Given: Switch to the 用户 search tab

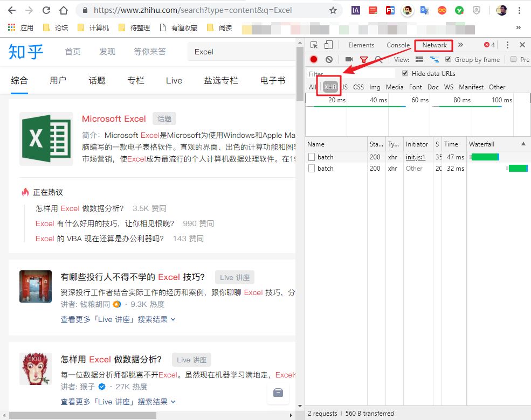Looking at the screenshot, I should 58,80.
